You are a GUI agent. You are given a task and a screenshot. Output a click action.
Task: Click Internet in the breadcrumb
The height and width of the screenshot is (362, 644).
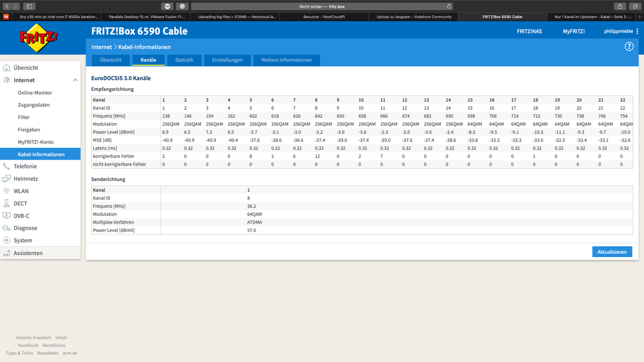[x=101, y=47]
